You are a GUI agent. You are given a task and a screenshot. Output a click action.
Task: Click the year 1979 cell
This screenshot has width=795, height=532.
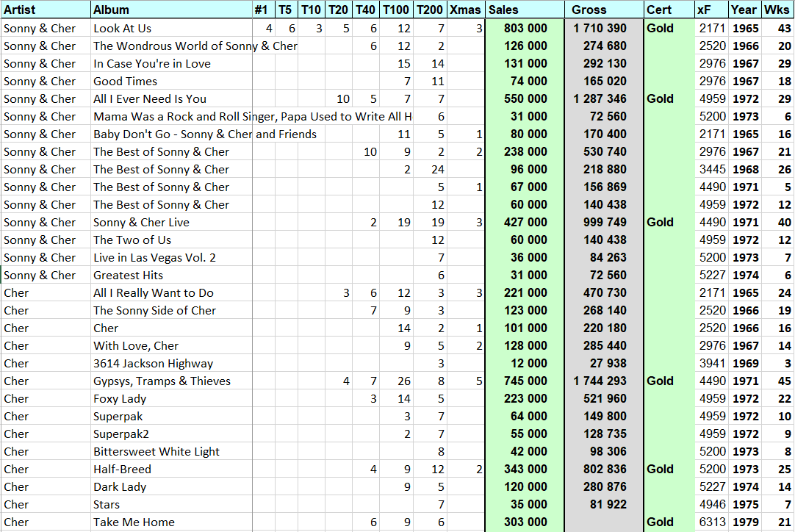tap(744, 522)
